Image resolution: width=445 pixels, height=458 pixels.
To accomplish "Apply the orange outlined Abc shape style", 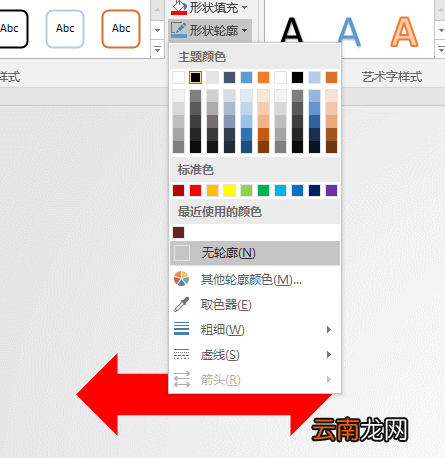I will (x=121, y=29).
